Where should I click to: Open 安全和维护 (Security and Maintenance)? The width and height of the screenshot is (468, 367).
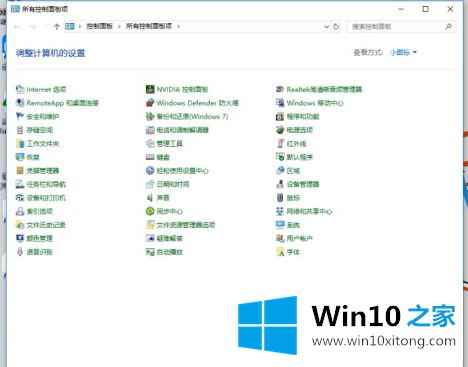point(37,116)
